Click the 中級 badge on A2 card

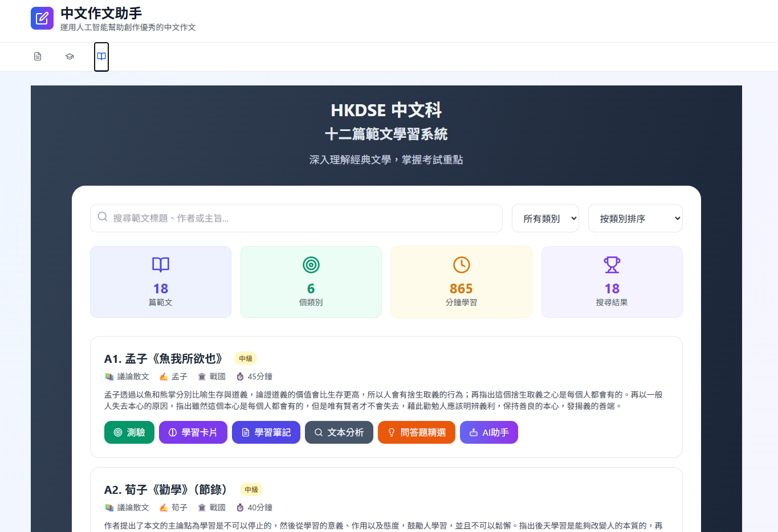251,490
